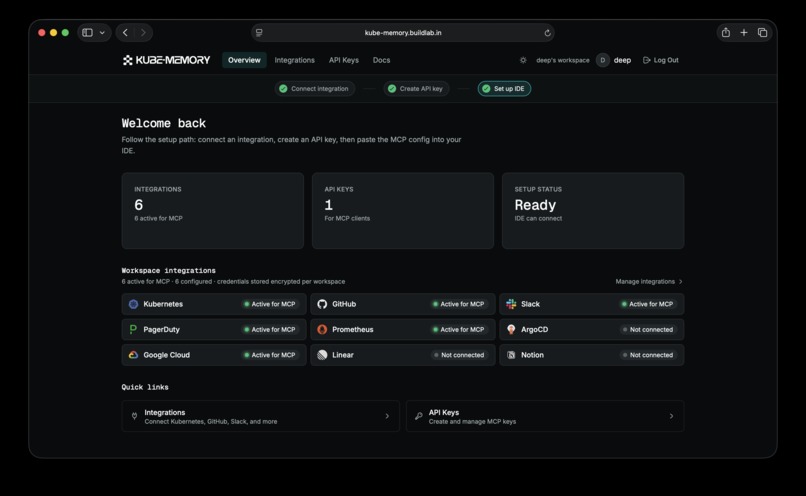Click the API Keys quick link title
Image resolution: width=806 pixels, height=496 pixels.
pyautogui.click(x=444, y=412)
